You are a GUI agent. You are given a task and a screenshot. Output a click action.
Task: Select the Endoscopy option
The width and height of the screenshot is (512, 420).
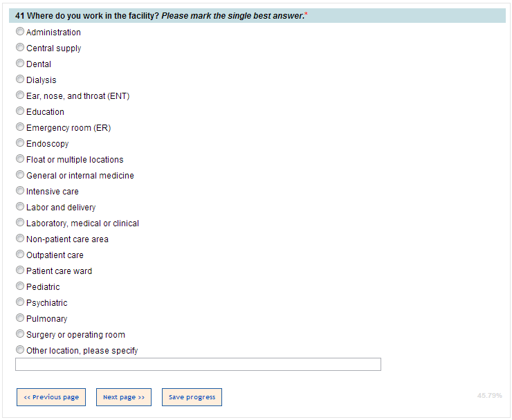(20, 143)
